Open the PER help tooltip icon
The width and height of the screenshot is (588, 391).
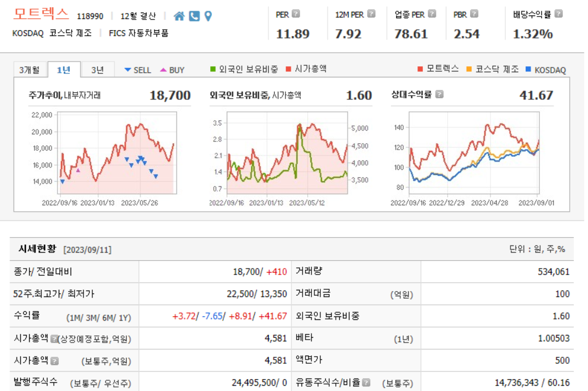[x=297, y=14]
